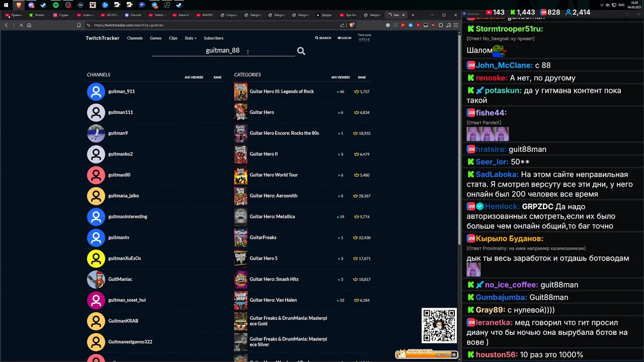Open the Stats dropdown menu
The height and width of the screenshot is (362, 644).
tap(190, 38)
